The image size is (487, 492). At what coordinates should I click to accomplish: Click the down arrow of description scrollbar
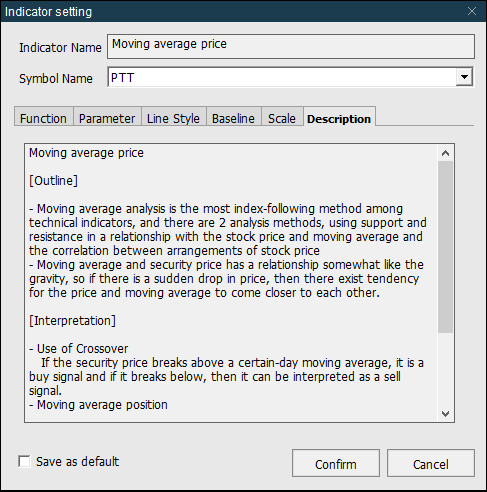pos(445,414)
